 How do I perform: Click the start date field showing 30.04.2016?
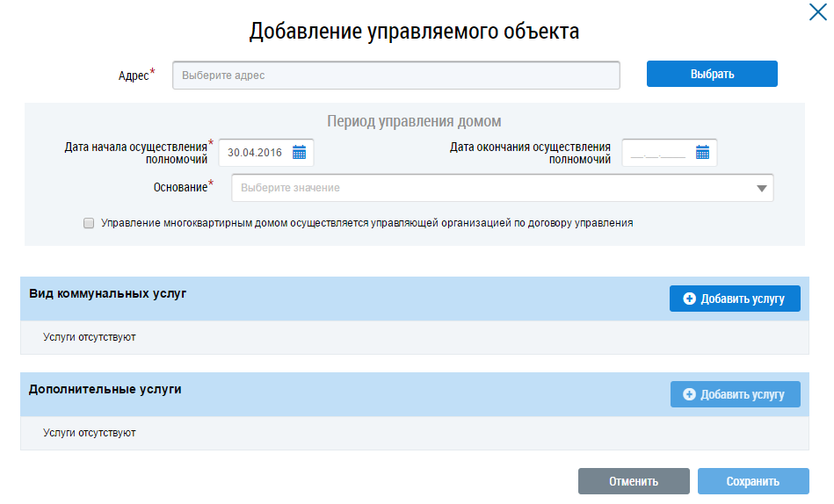[254, 153]
